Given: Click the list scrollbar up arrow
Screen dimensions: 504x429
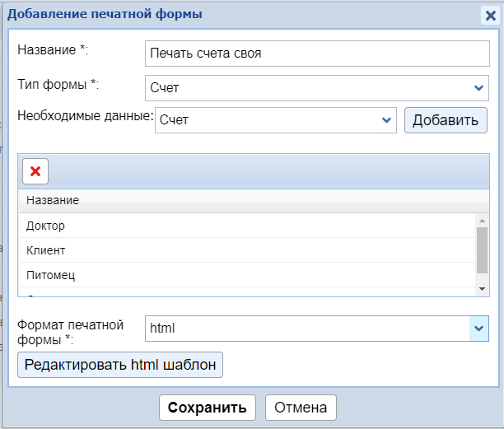Looking at the screenshot, I should point(482,221).
